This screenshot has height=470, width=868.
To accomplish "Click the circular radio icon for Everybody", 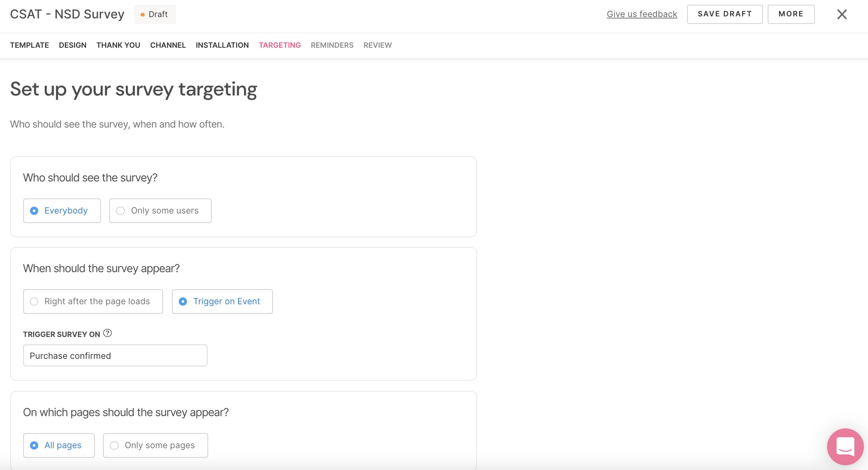I will tap(35, 211).
